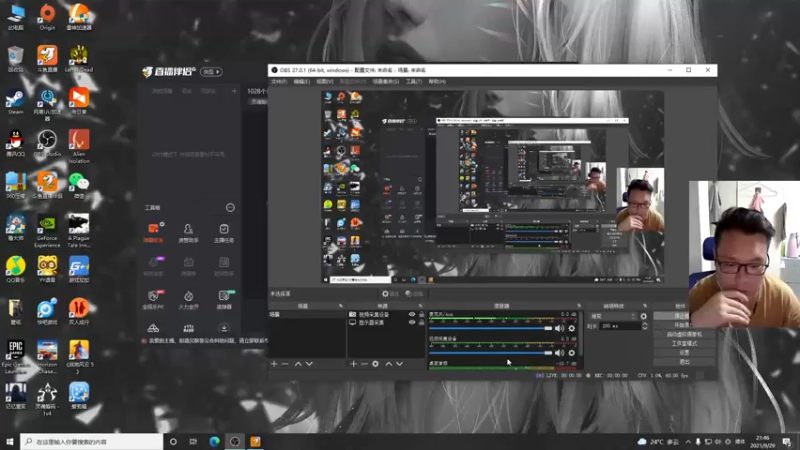The width and height of the screenshot is (800, 450).
Task: Open the transition properties gear icon
Action: [x=643, y=316]
